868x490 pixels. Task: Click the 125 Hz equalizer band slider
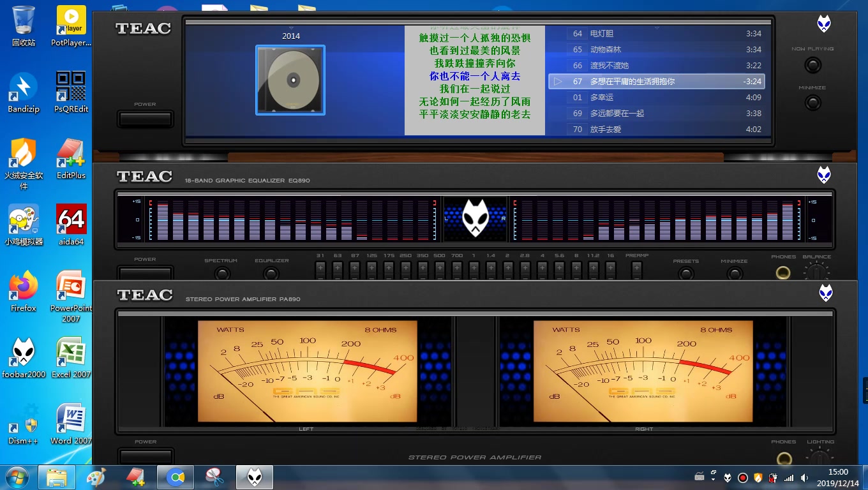(371, 270)
